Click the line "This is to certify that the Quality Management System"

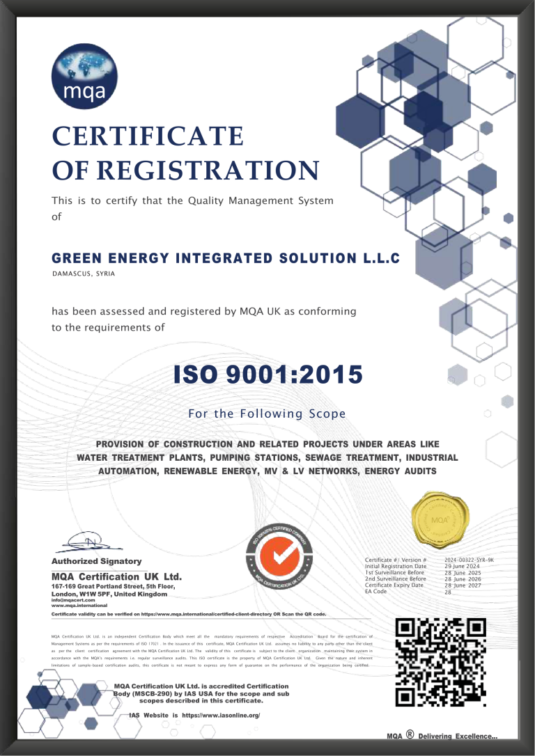(x=192, y=200)
